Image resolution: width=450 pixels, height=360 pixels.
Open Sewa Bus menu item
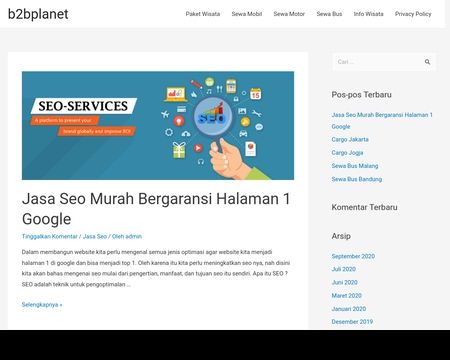[329, 14]
